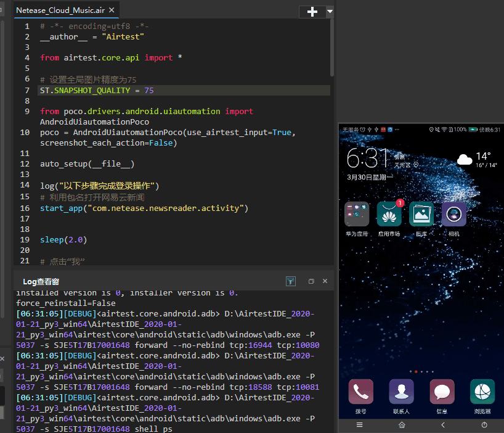Tap the 无服务 carrier text in phone status bar
This screenshot has width=504, height=433.
point(351,130)
